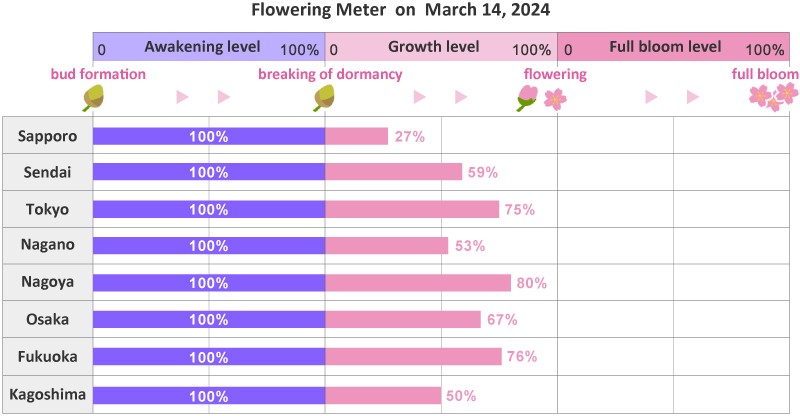Image resolution: width=800 pixels, height=416 pixels.
Task: Click Sapporo's pink 27% growth bar
Action: click(x=356, y=136)
